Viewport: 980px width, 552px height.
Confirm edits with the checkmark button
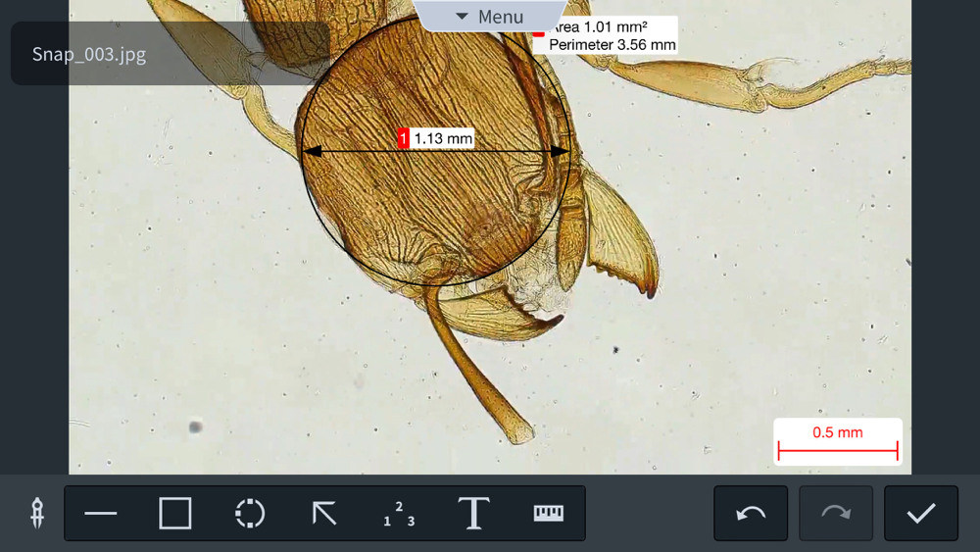point(920,513)
